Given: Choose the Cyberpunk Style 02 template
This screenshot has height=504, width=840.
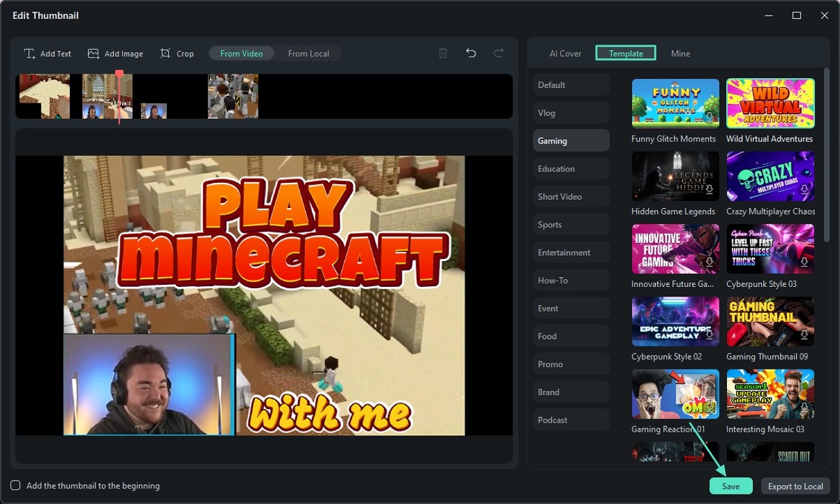Looking at the screenshot, I should coord(675,321).
